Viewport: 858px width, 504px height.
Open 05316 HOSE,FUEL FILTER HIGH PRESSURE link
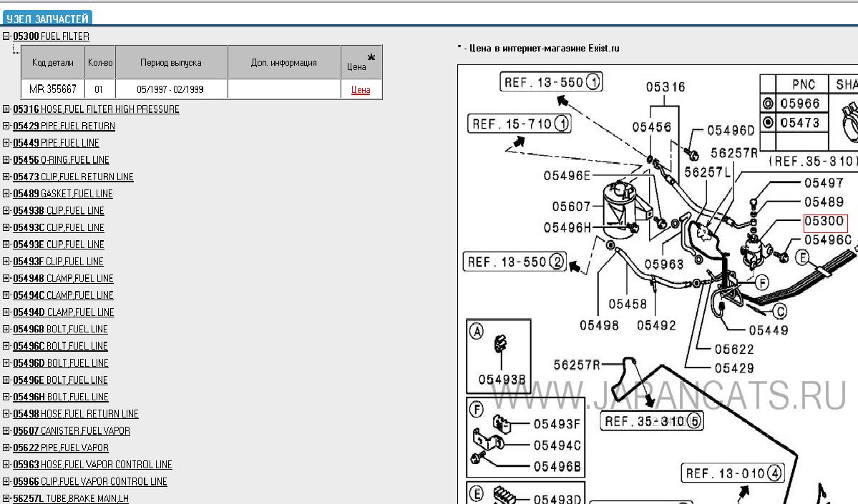coord(97,109)
